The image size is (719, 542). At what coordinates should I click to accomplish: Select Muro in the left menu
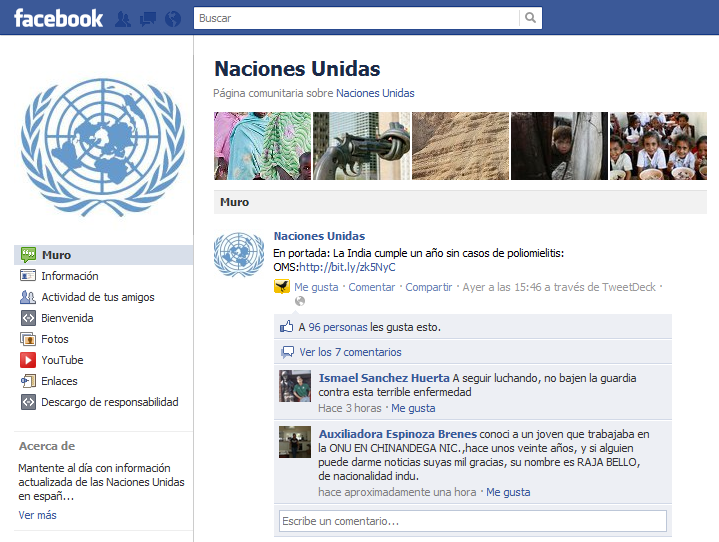(104, 255)
